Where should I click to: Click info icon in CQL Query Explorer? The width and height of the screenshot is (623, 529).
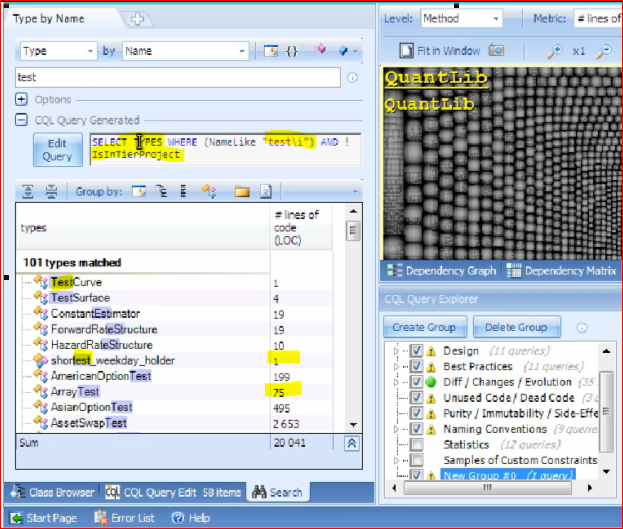(582, 328)
